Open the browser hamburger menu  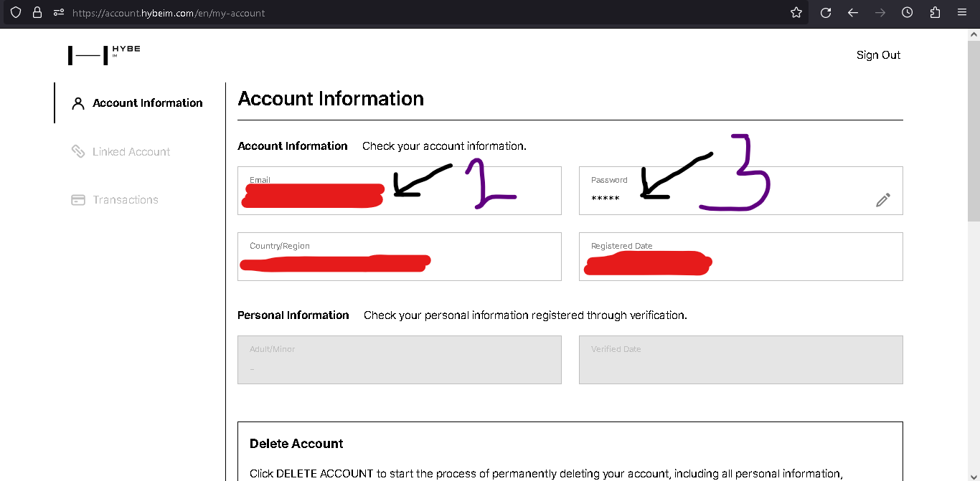click(x=962, y=12)
